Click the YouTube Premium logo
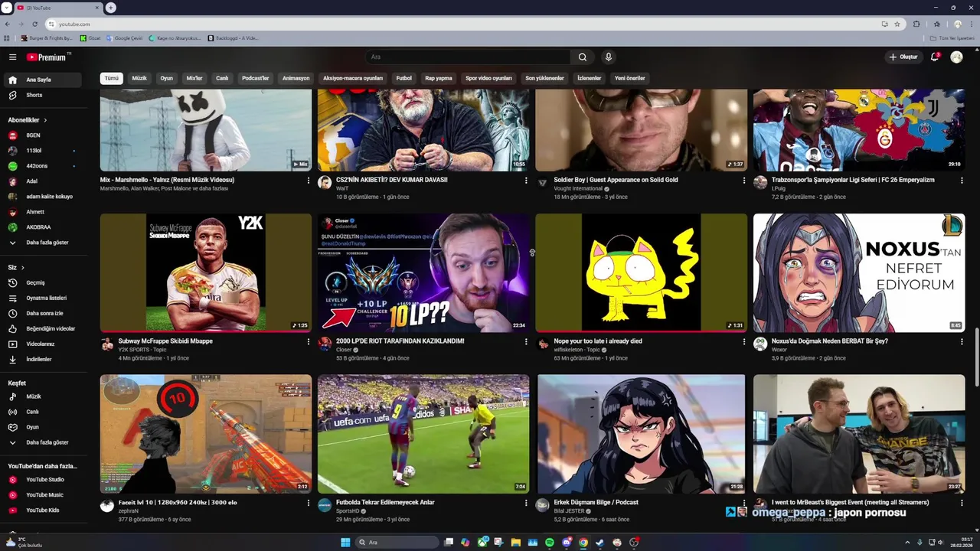 (x=47, y=57)
